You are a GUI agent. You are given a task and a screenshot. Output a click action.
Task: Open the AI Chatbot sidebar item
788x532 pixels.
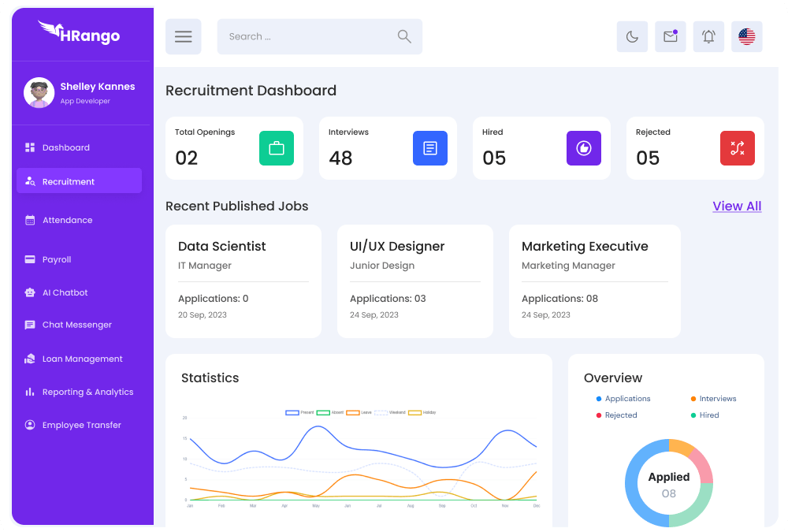[65, 292]
